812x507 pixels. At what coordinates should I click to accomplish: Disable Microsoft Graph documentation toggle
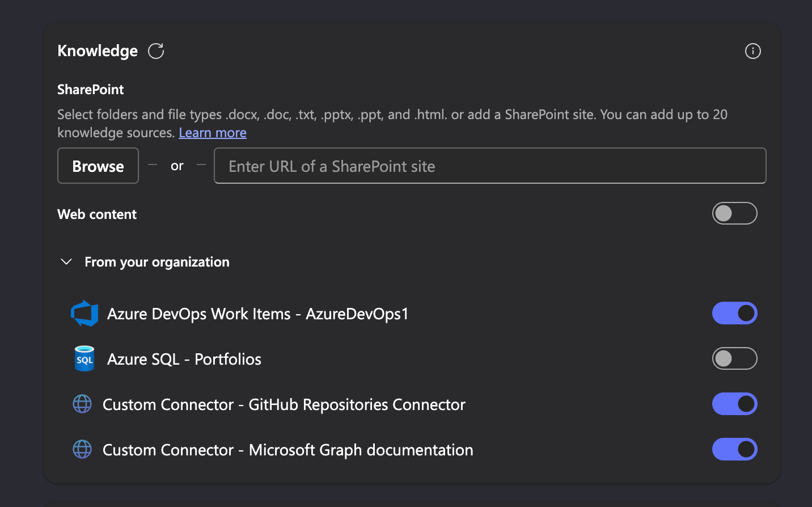tap(734, 450)
